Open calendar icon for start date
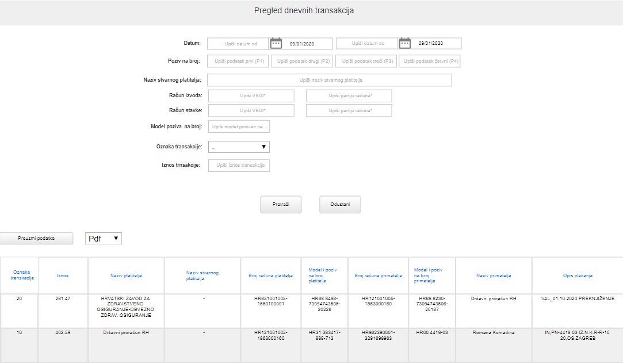This screenshot has height=364, width=623. coord(276,44)
